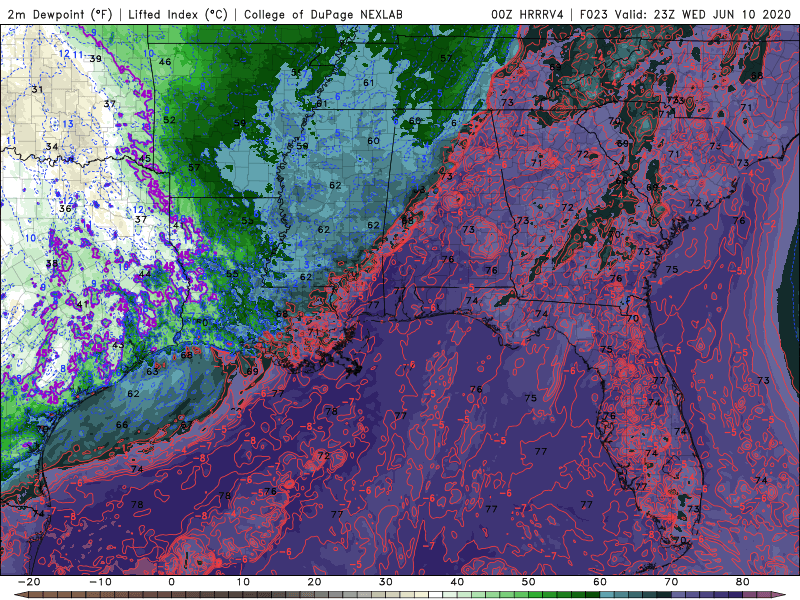
Task: Click the dewpoint value 52 on the map
Action: [169, 120]
